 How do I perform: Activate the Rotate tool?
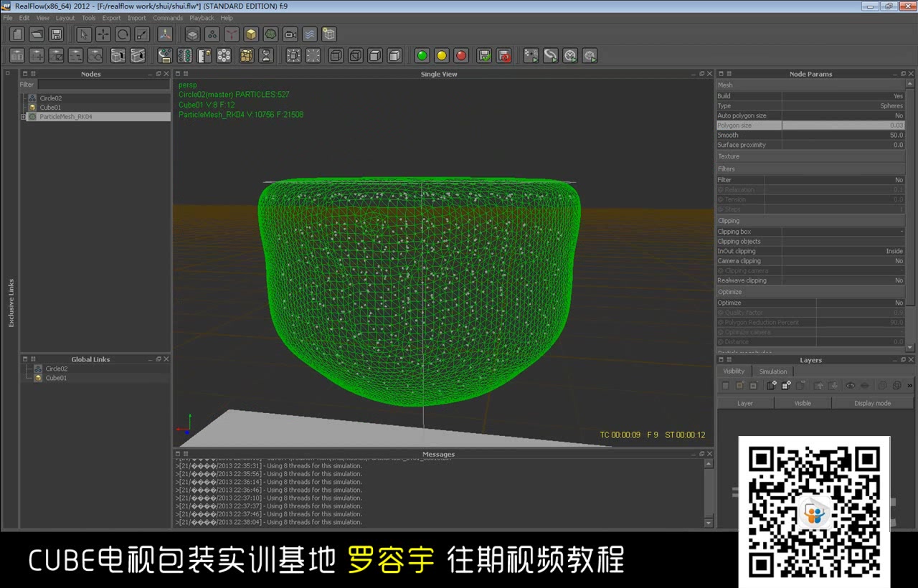pos(123,34)
